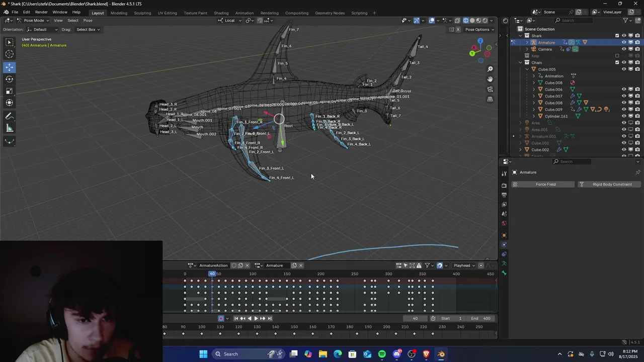This screenshot has height=362, width=644.
Task: Play animation forward
Action: (x=256, y=318)
